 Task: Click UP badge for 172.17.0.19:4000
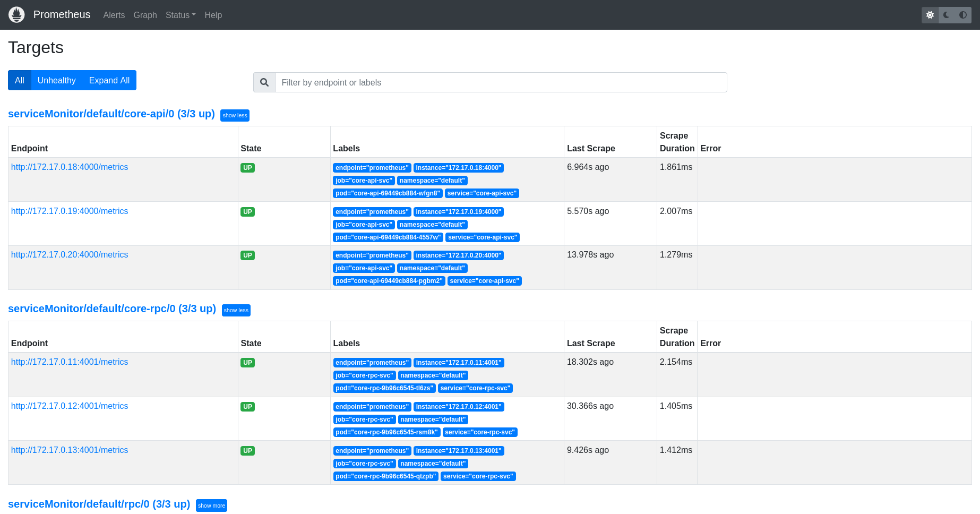247,212
